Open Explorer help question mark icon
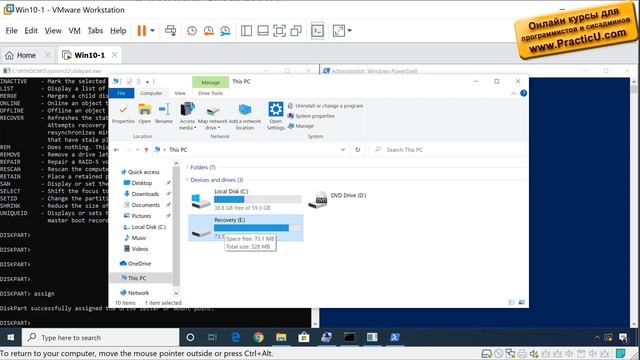Viewport: 640px width, 360px height. pos(523,93)
